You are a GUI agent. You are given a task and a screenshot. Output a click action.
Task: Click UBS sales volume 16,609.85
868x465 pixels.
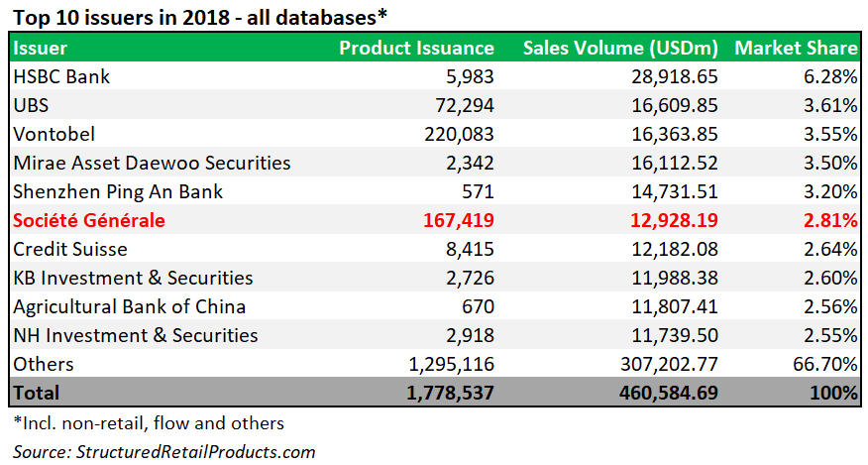(674, 105)
